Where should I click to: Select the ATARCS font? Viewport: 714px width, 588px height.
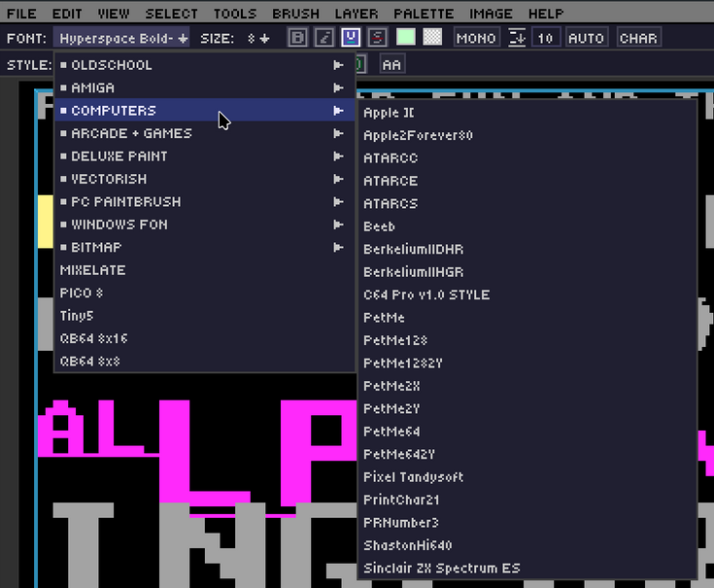527,203
